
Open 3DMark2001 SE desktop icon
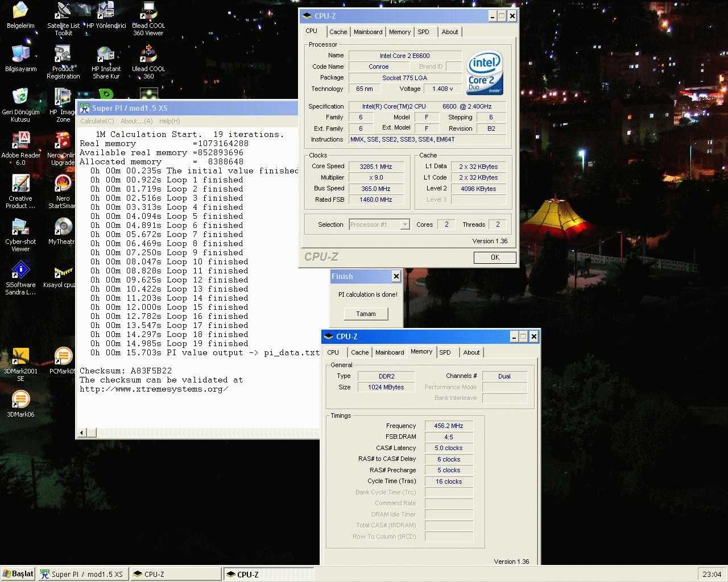click(20, 364)
